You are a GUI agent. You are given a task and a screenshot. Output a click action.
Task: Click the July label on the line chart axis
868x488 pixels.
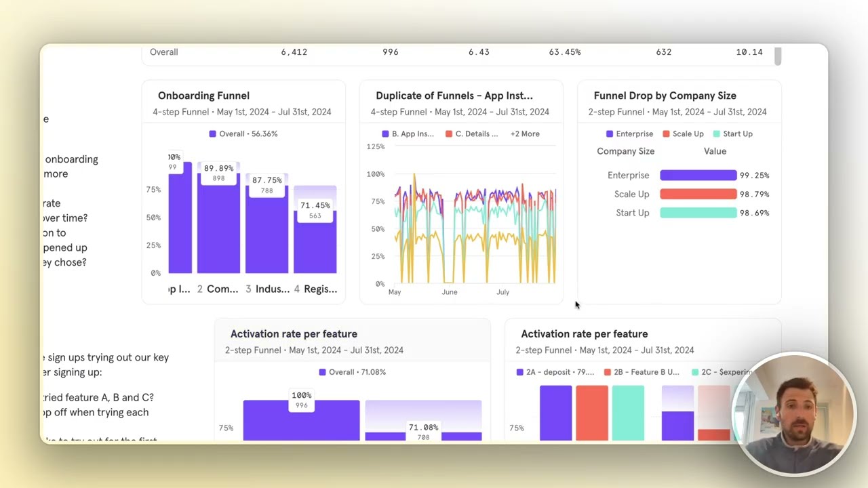coord(502,292)
